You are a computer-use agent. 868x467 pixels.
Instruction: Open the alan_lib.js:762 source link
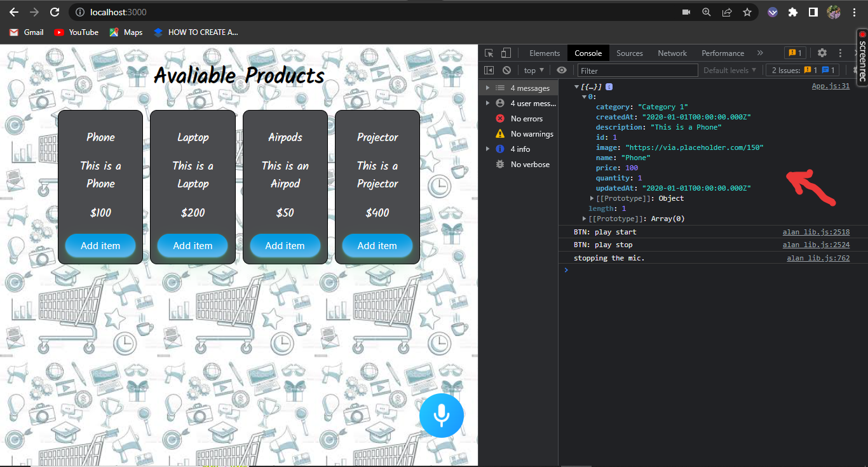pos(818,258)
